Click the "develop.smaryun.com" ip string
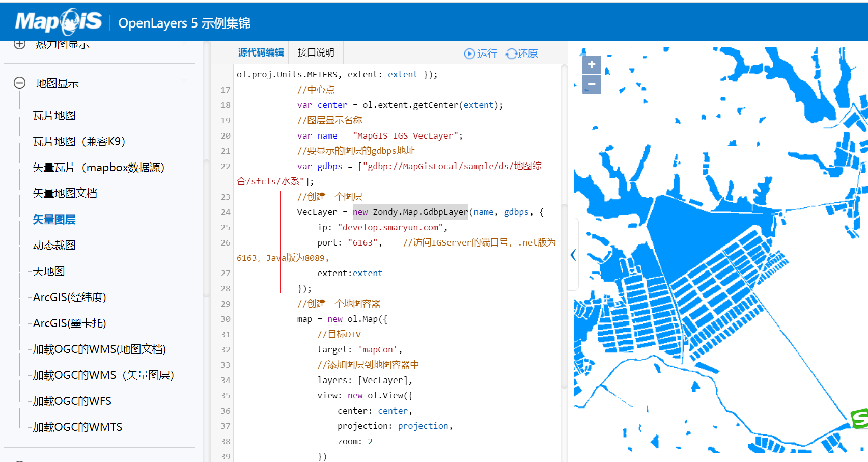 [390, 227]
